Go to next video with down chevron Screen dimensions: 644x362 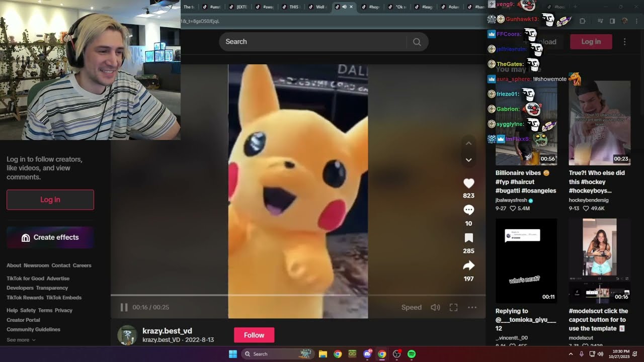coord(468,160)
